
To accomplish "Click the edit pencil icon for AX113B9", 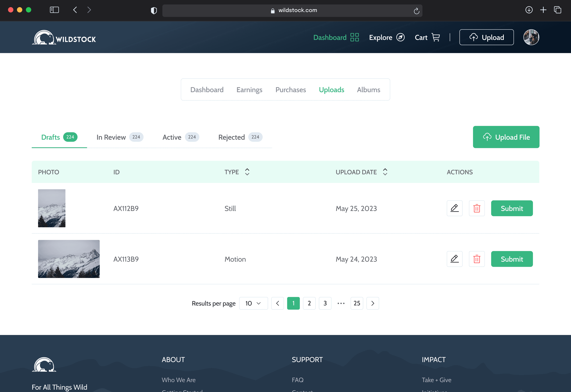I will 454,259.
